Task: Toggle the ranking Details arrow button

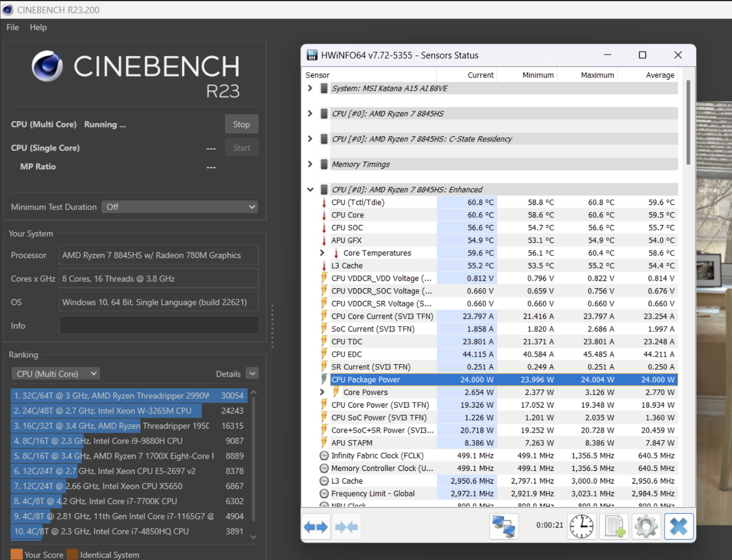Action: (x=253, y=374)
